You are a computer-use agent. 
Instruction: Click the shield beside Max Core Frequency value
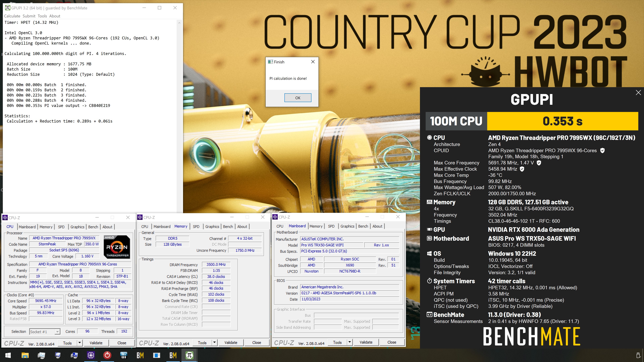539,163
